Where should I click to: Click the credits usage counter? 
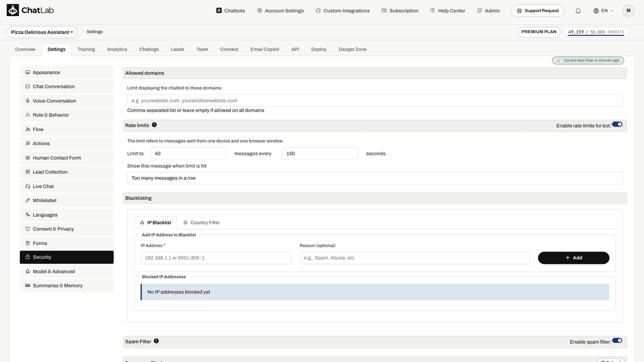tap(596, 32)
